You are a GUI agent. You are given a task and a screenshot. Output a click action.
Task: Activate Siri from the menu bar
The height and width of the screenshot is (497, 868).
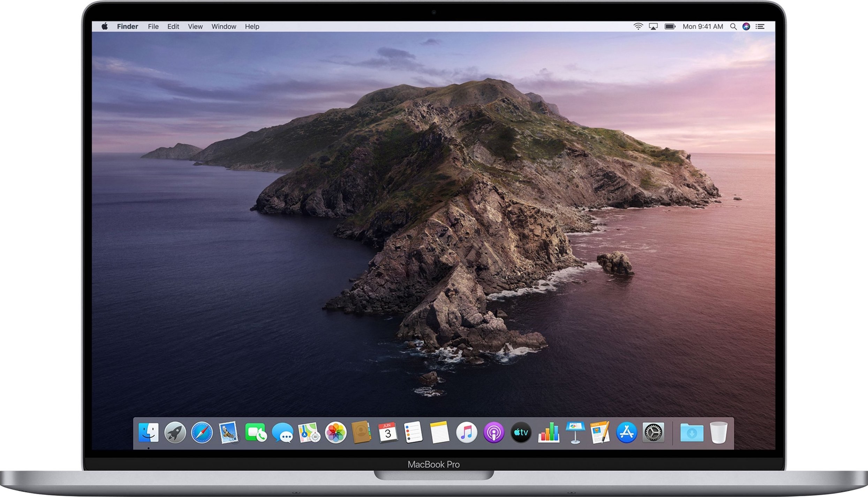747,26
